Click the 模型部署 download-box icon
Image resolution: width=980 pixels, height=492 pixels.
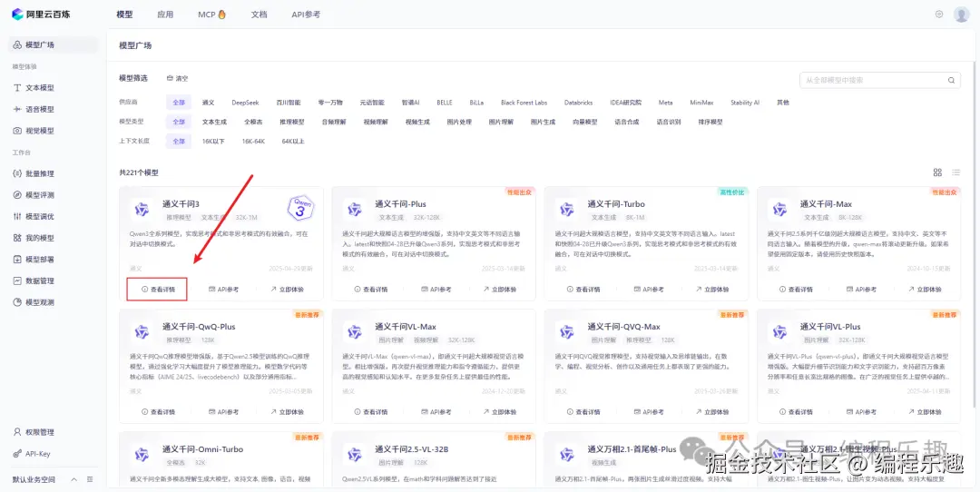pos(17,260)
